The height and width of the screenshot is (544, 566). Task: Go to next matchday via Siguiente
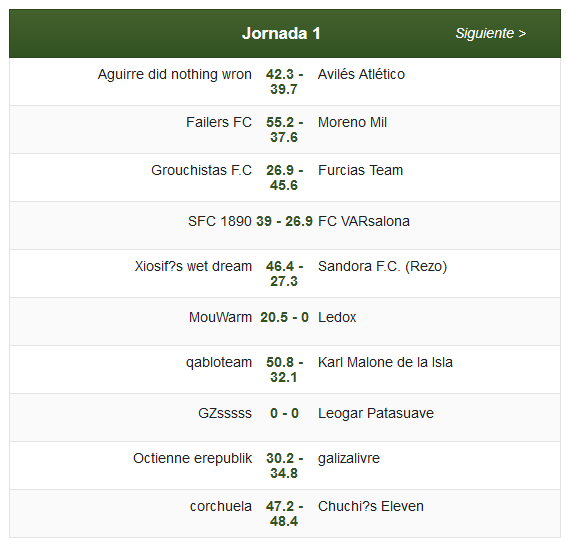click(x=491, y=33)
